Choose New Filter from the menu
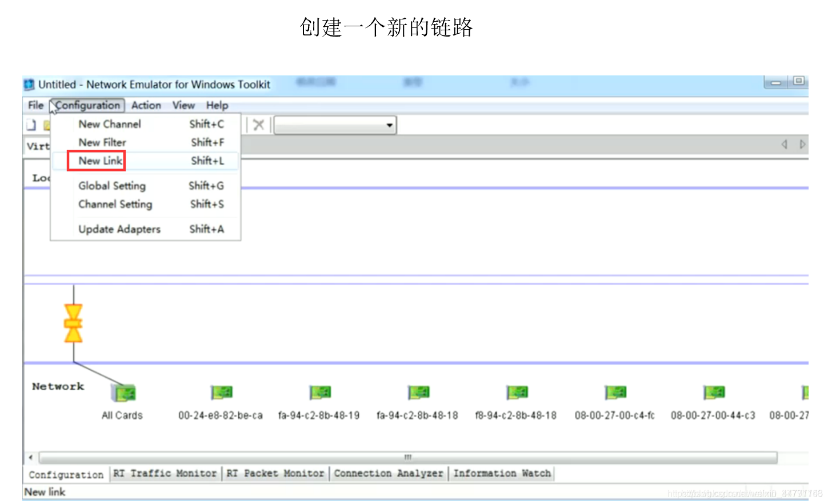Viewport: 828px width, 504px height. tap(146, 142)
